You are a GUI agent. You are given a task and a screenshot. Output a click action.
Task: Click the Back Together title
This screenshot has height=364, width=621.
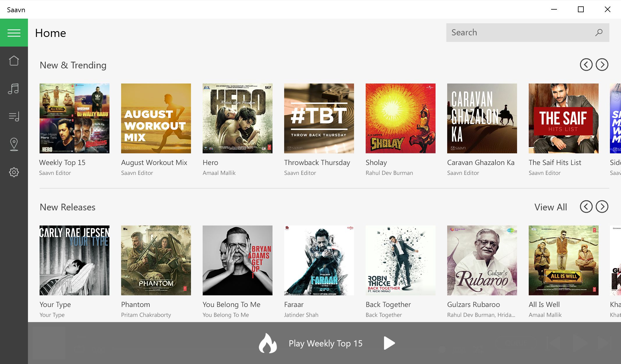pos(388,305)
